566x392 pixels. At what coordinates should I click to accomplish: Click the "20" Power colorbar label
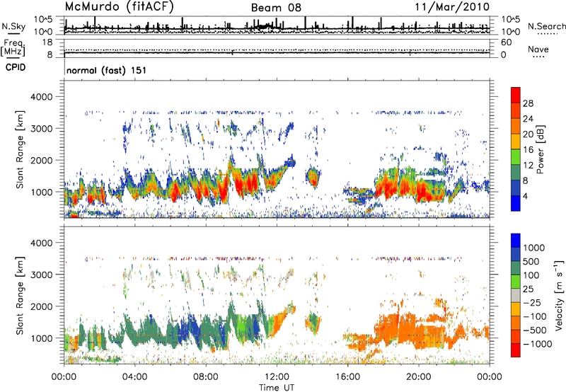point(528,134)
